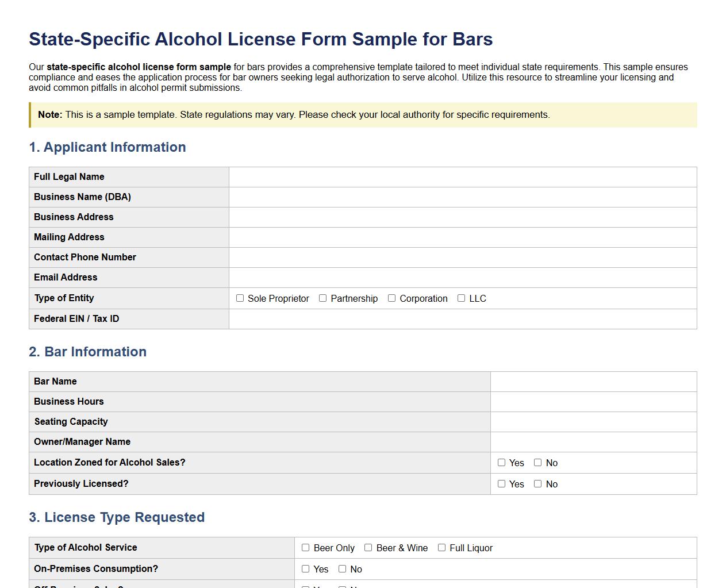Select the Partnership entity type
This screenshot has height=588, width=726.
point(322,298)
